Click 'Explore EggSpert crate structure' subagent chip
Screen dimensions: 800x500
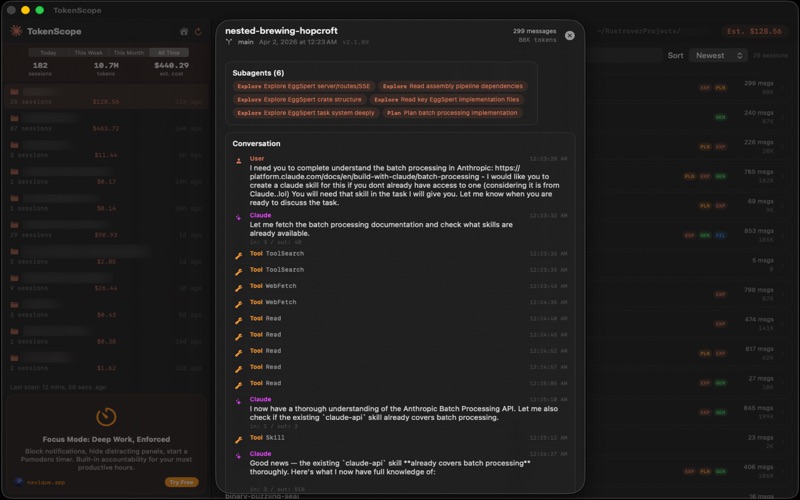click(x=299, y=99)
